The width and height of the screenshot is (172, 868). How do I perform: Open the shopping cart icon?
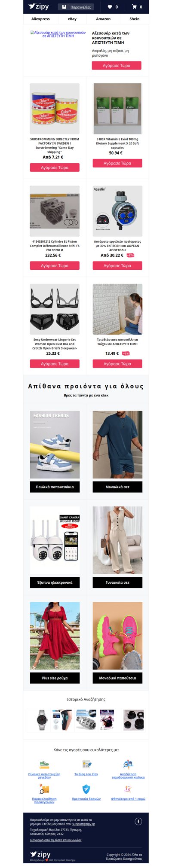pos(134,7)
